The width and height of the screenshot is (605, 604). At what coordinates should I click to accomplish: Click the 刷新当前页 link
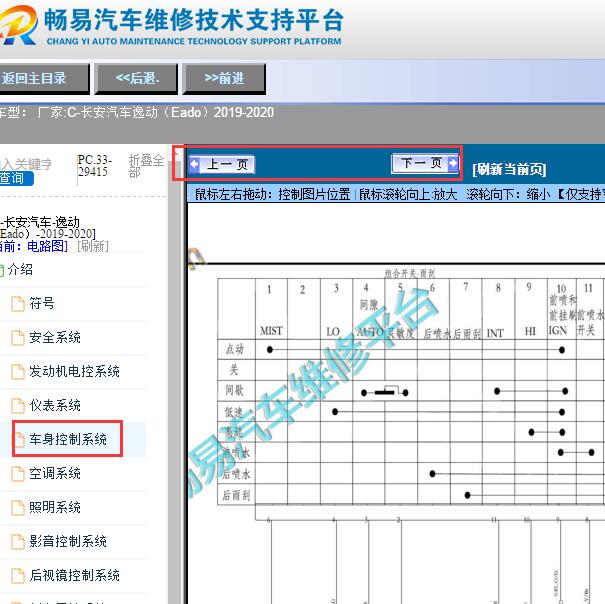point(509,169)
